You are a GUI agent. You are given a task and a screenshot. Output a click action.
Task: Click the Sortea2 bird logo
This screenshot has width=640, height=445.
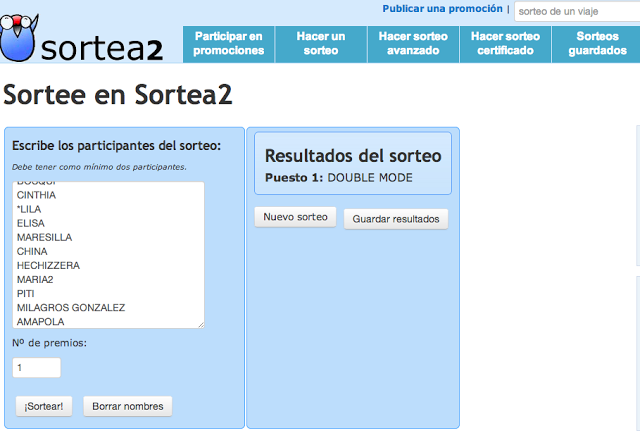pyautogui.click(x=19, y=38)
